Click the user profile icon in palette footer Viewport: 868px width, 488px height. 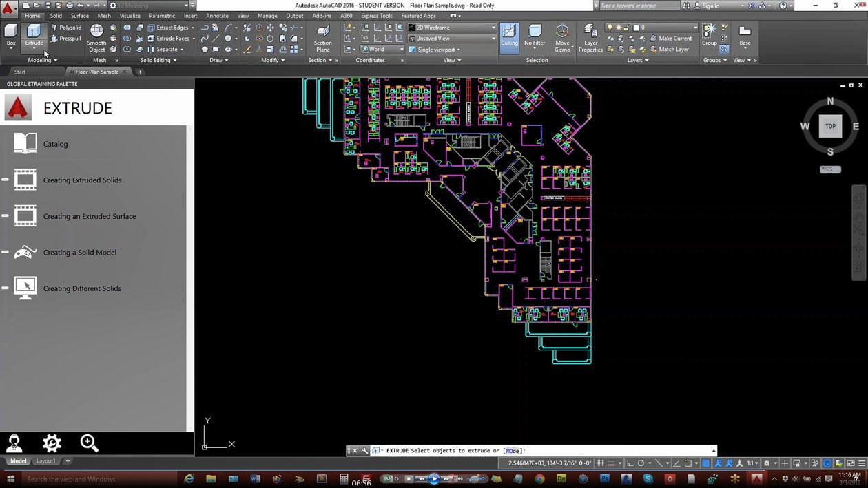14,443
